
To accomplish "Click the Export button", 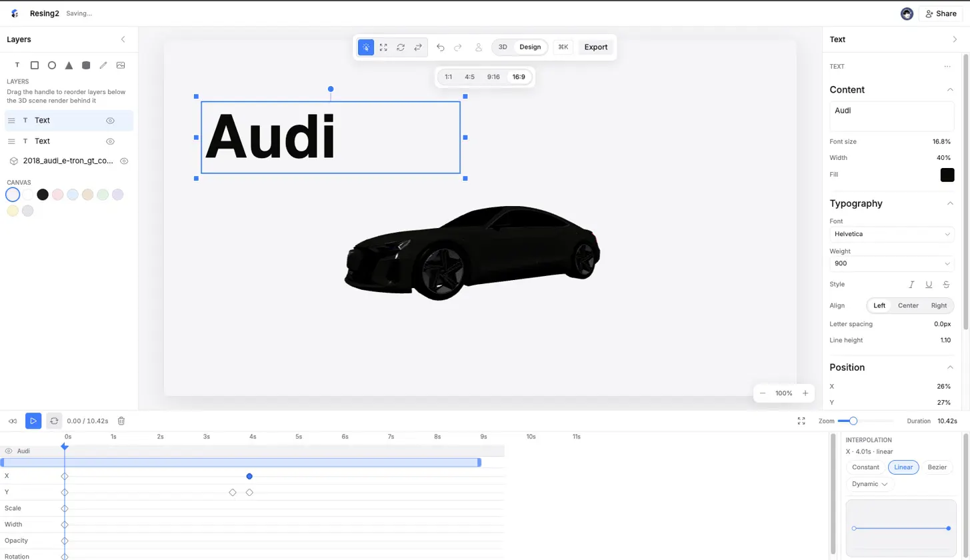I will (x=596, y=47).
